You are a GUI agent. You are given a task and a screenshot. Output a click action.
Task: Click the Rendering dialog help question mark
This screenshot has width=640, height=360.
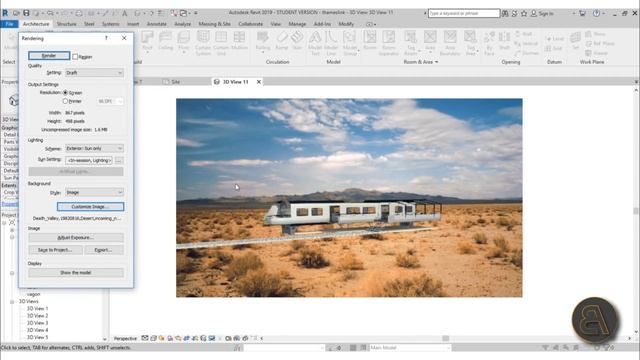click(x=107, y=38)
